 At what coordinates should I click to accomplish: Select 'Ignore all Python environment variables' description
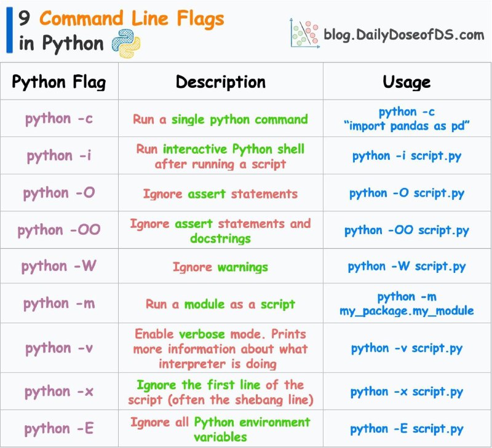click(x=220, y=429)
